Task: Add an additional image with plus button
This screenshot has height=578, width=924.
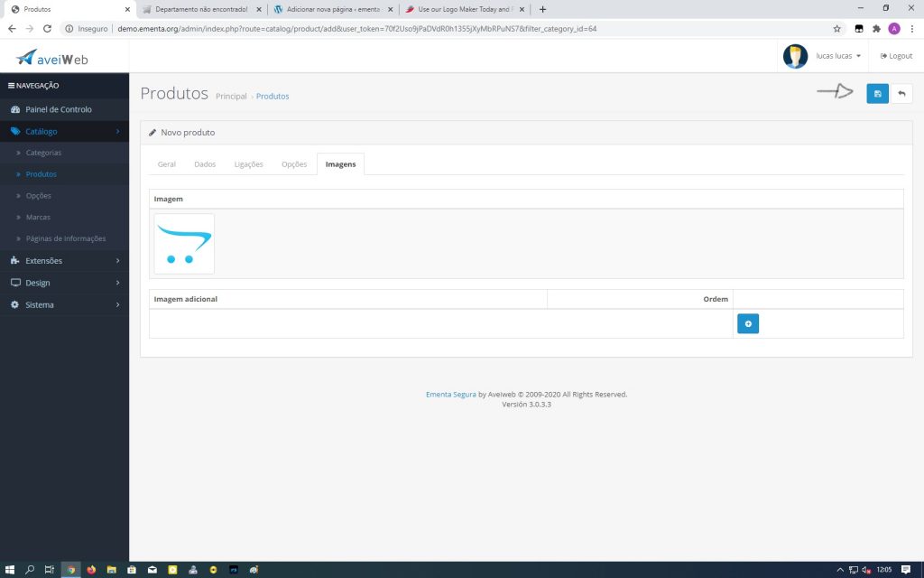Action: [747, 323]
